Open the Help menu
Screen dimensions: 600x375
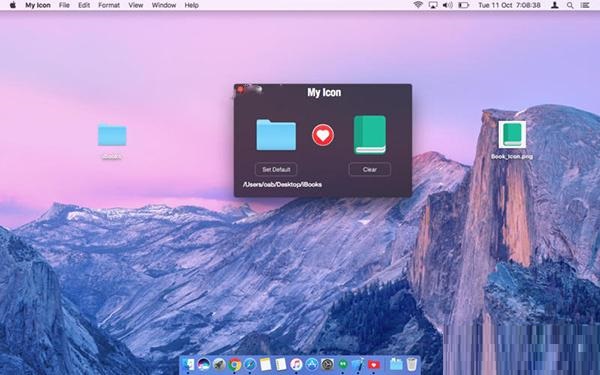[x=191, y=5]
